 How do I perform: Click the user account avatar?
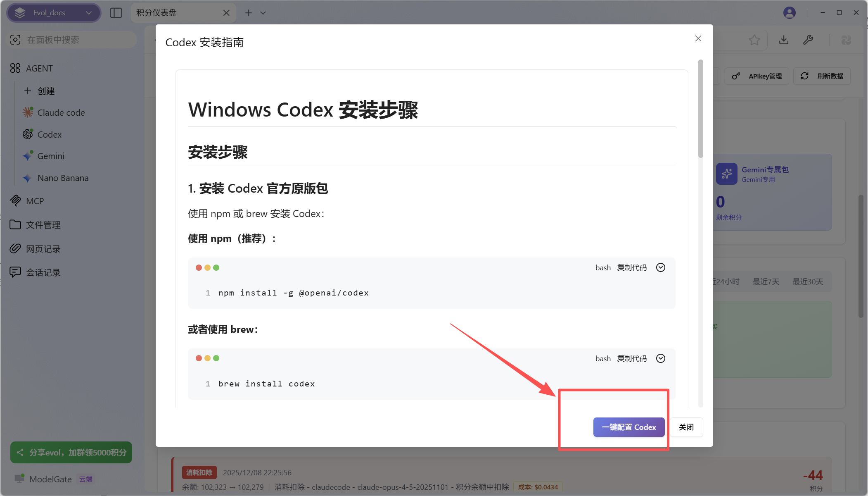[x=789, y=13]
